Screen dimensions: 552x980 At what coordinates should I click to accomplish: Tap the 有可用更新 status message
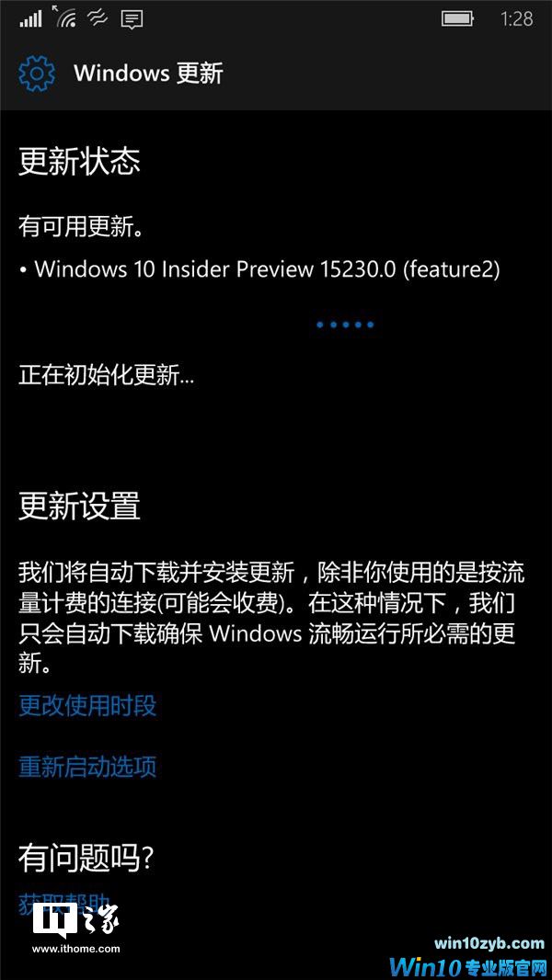pos(81,227)
